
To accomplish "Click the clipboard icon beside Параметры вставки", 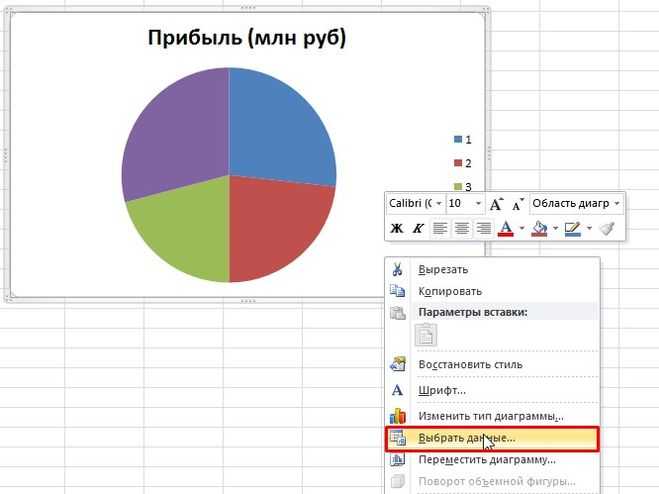I will pyautogui.click(x=398, y=313).
